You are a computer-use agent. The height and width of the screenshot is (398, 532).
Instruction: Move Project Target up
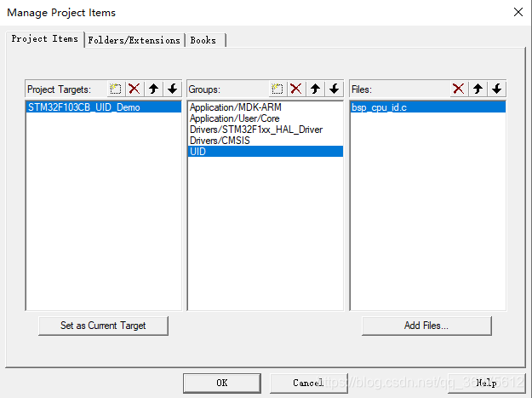point(154,89)
